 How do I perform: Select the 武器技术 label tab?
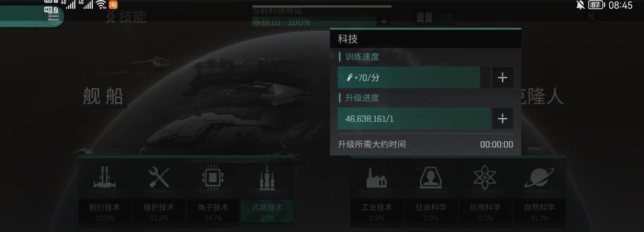(x=267, y=212)
